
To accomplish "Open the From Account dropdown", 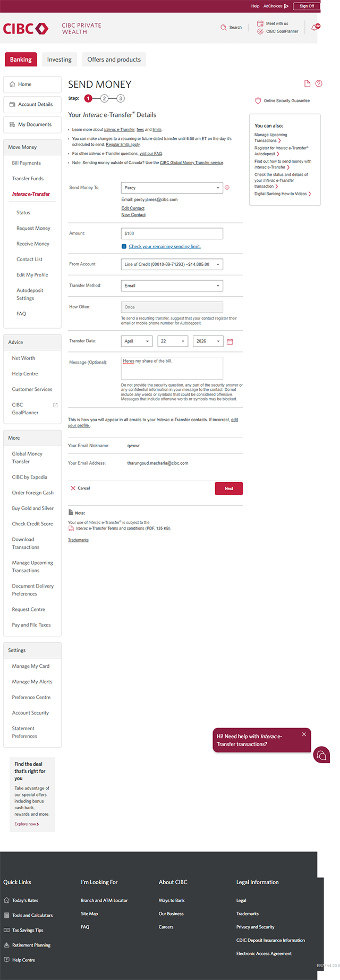I will coord(172,264).
